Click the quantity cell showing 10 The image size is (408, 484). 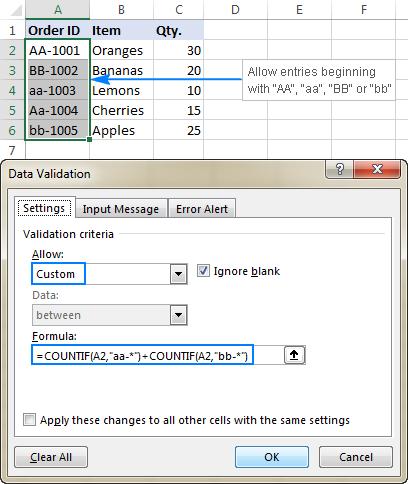coord(179,90)
